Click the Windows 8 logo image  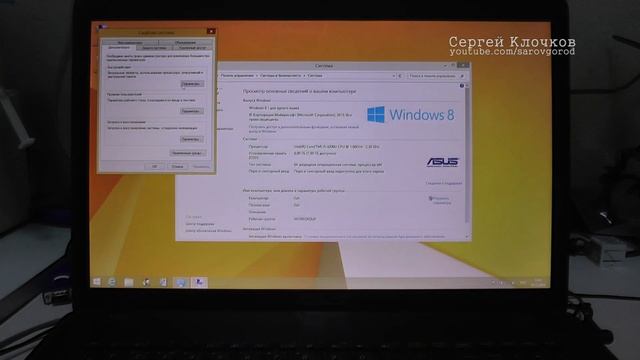pyautogui.click(x=410, y=115)
